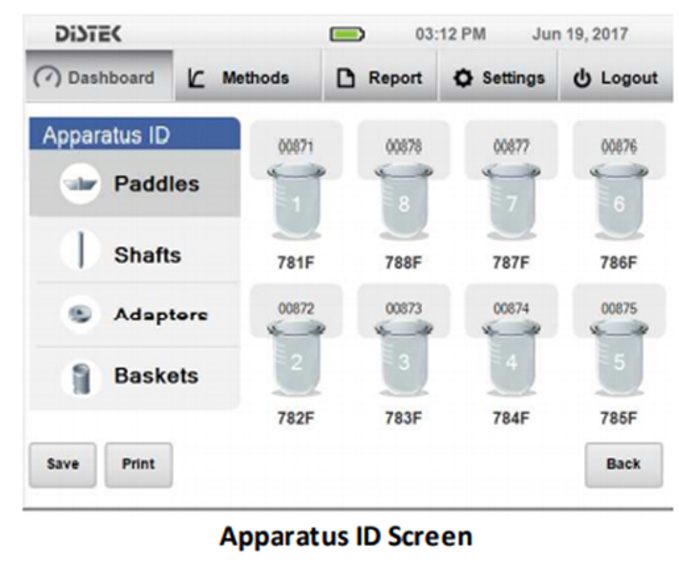Select vessel 7 icon labeled 787F
The image size is (679, 575).
(511, 203)
